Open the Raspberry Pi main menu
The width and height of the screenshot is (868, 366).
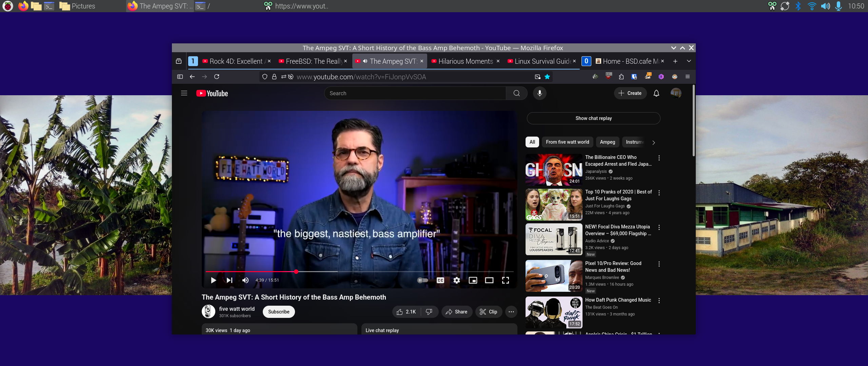tap(7, 6)
